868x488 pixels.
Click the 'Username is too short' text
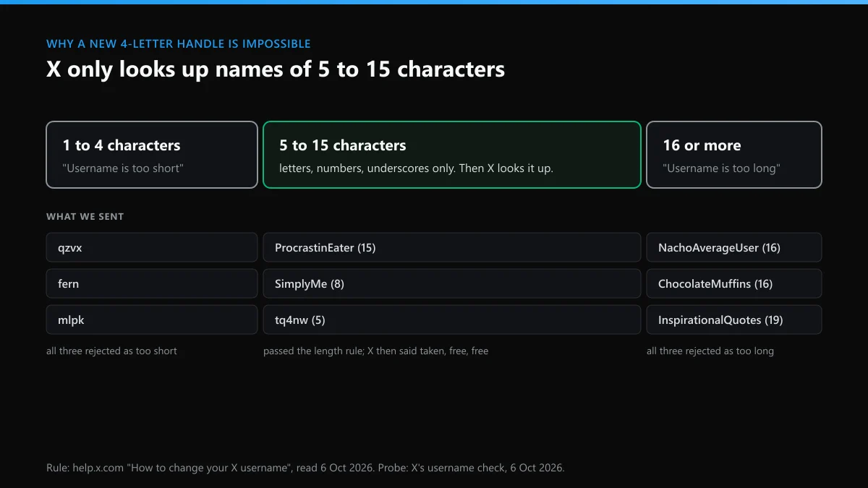coord(123,168)
